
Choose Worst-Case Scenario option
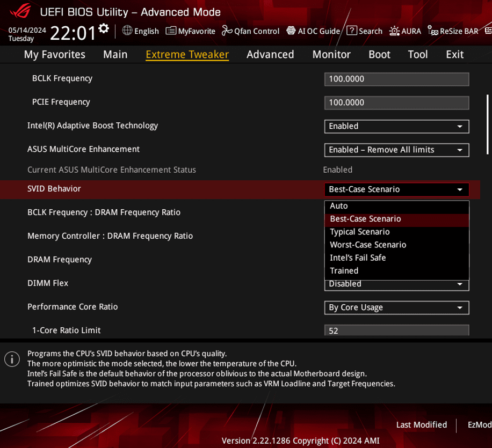396,245
